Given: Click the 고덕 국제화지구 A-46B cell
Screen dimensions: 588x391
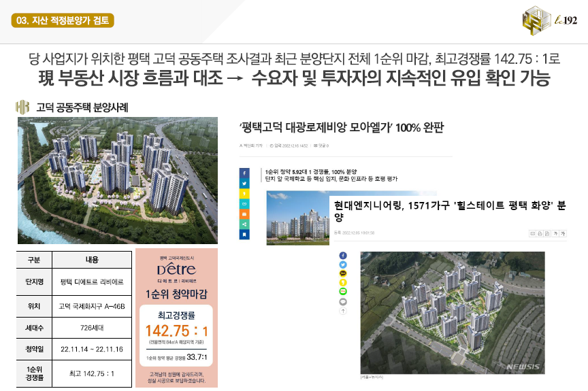Looking at the screenshot, I should 92,307.
